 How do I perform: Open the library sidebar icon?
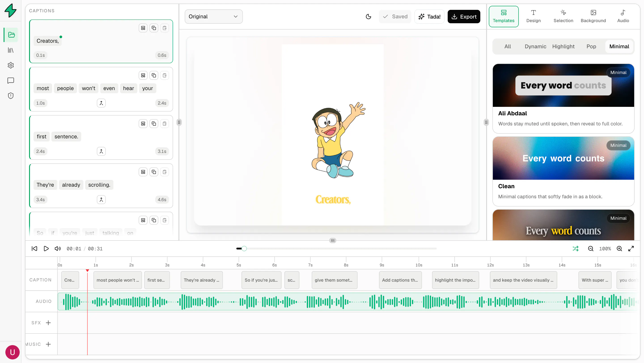pyautogui.click(x=11, y=50)
